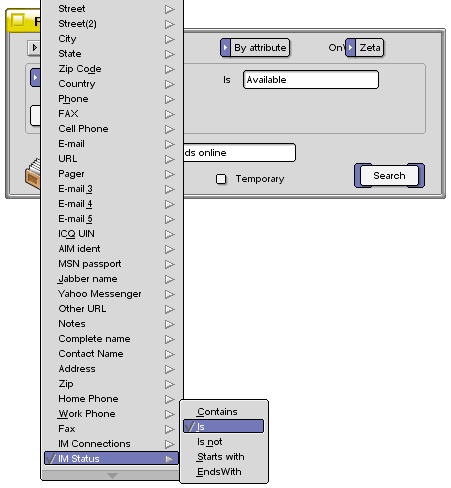
Task: Click the submenu arrow next to Notes
Action: (170, 324)
